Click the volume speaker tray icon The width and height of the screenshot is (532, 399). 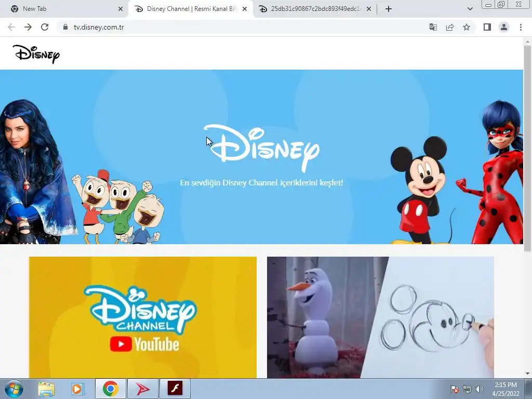point(480,389)
